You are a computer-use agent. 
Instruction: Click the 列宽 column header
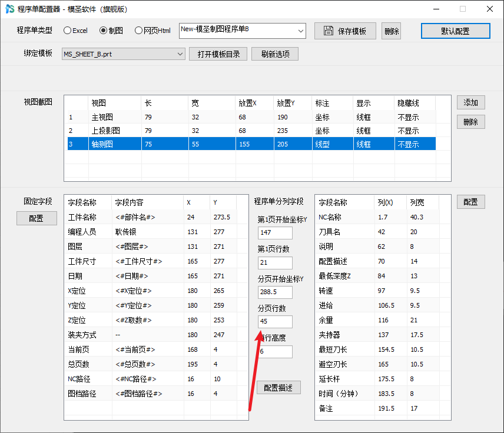click(423, 202)
